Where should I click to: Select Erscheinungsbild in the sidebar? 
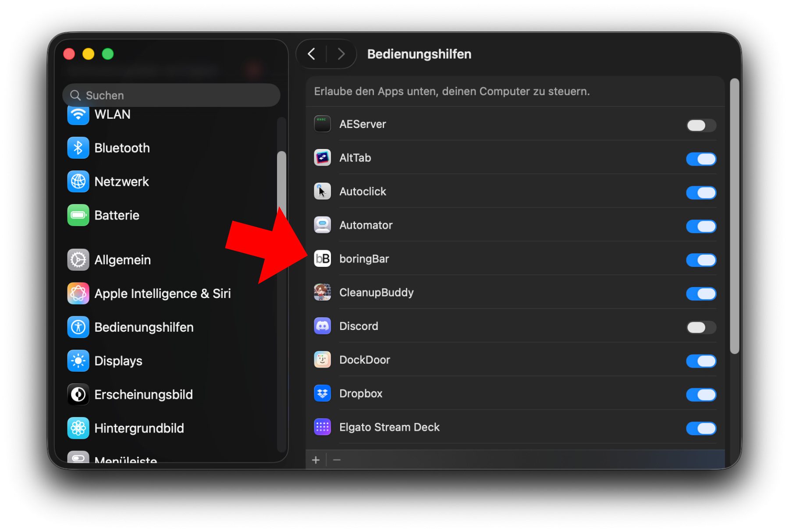[x=144, y=395]
